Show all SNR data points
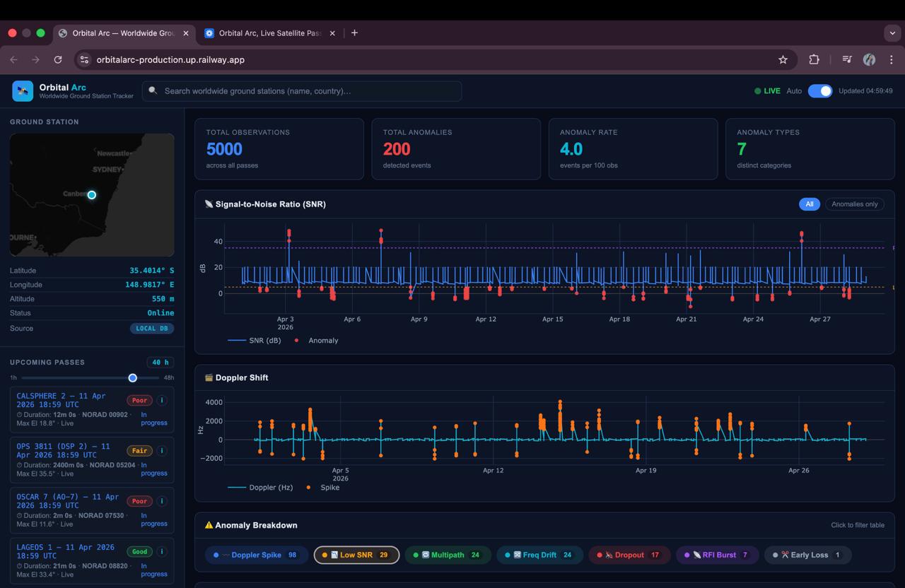Viewport: 905px width, 588px height. pos(810,204)
